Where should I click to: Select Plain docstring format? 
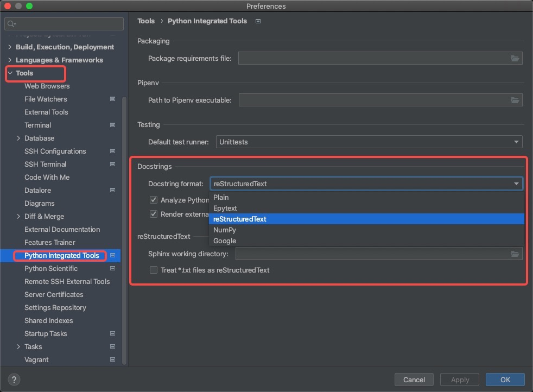pyautogui.click(x=366, y=197)
